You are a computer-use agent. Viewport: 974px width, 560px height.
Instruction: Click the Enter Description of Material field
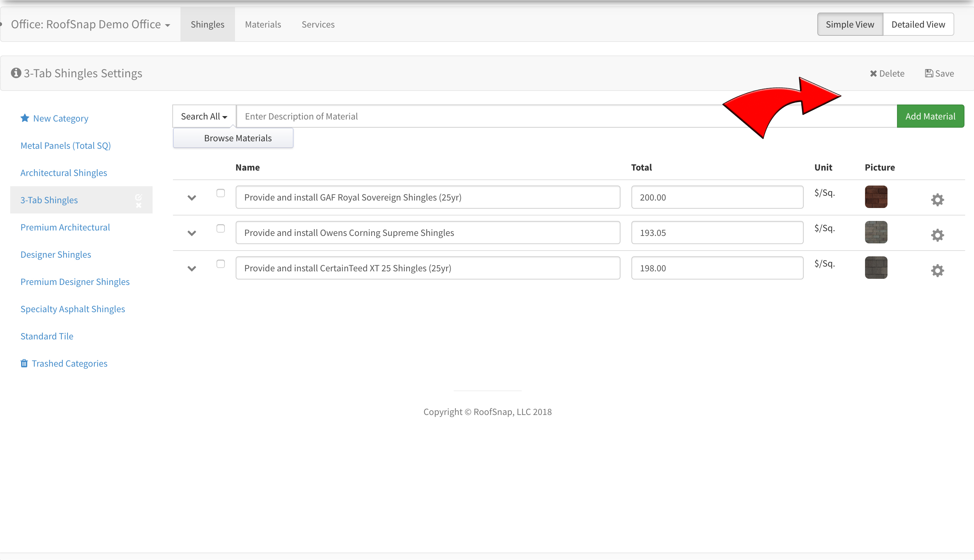click(x=567, y=116)
